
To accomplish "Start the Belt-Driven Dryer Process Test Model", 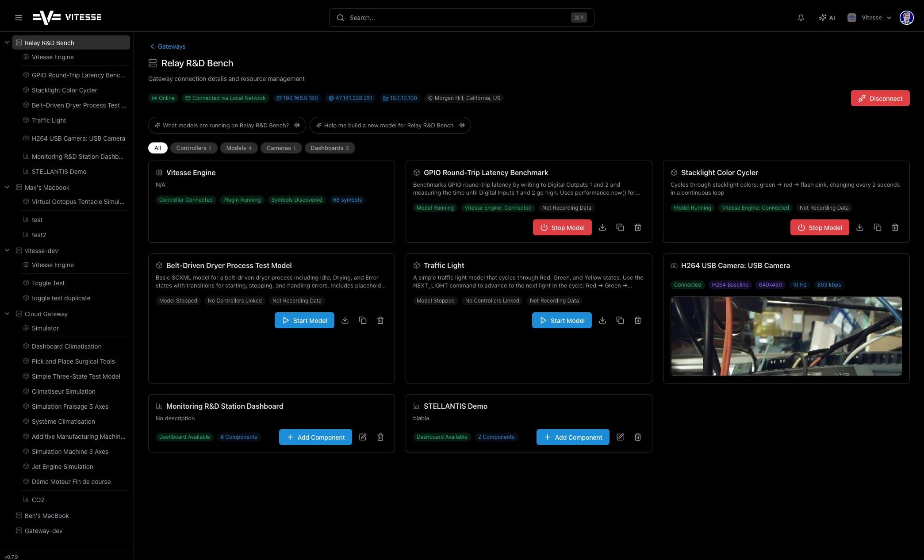I will [304, 320].
